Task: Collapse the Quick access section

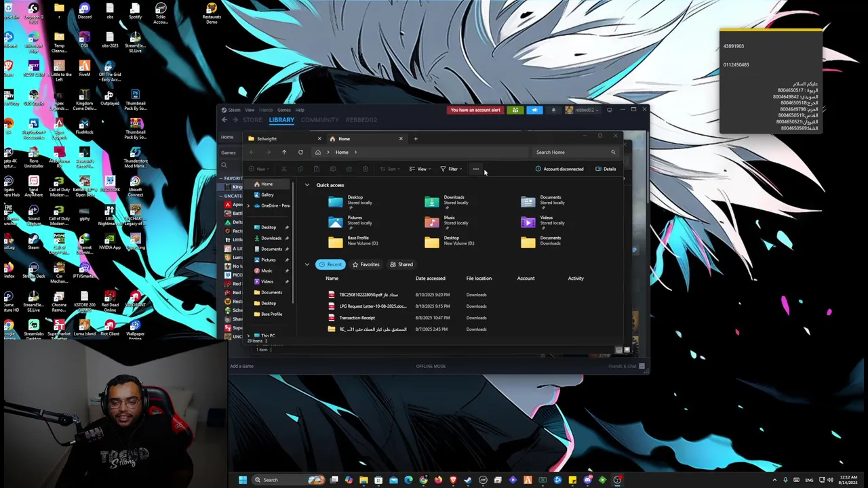Action: (307, 185)
